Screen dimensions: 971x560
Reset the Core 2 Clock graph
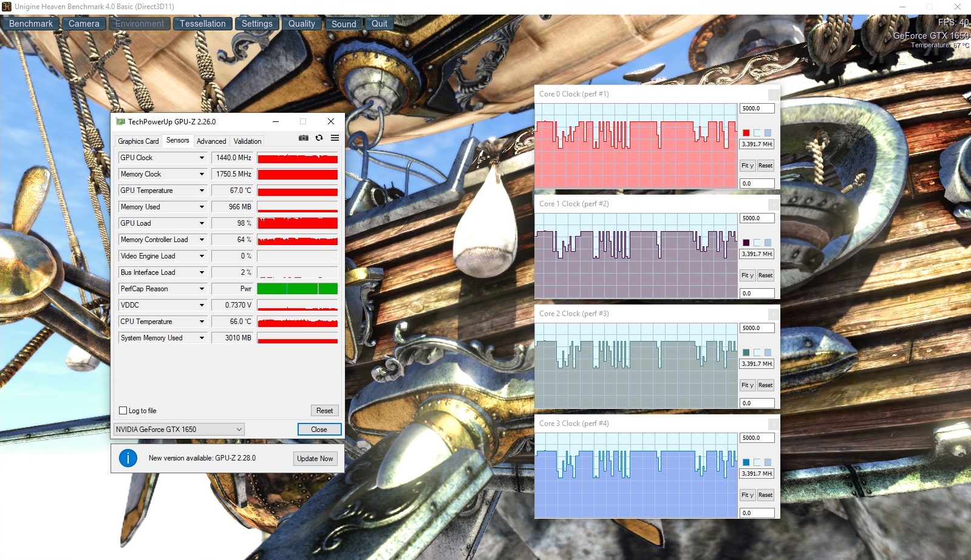765,385
